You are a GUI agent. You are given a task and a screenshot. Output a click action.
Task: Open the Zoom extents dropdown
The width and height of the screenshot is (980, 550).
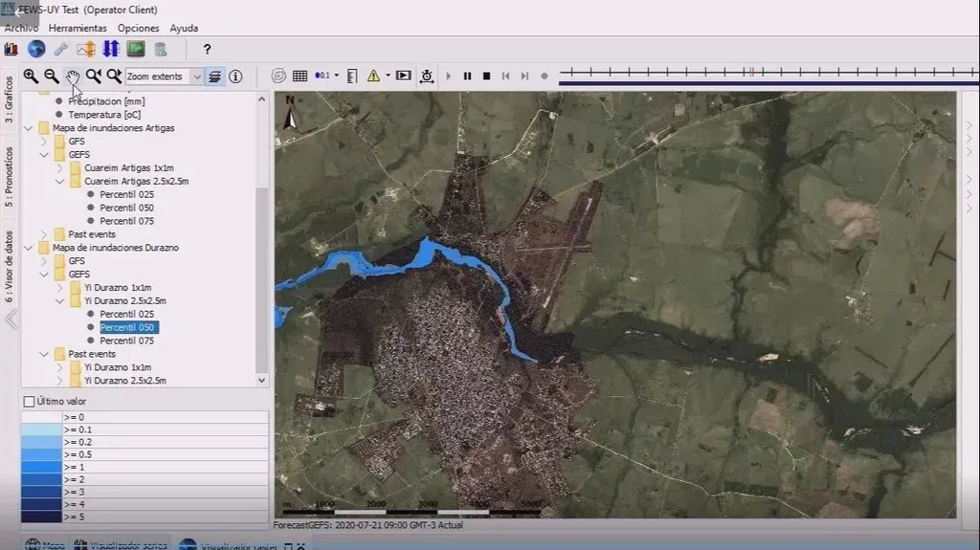(197, 77)
